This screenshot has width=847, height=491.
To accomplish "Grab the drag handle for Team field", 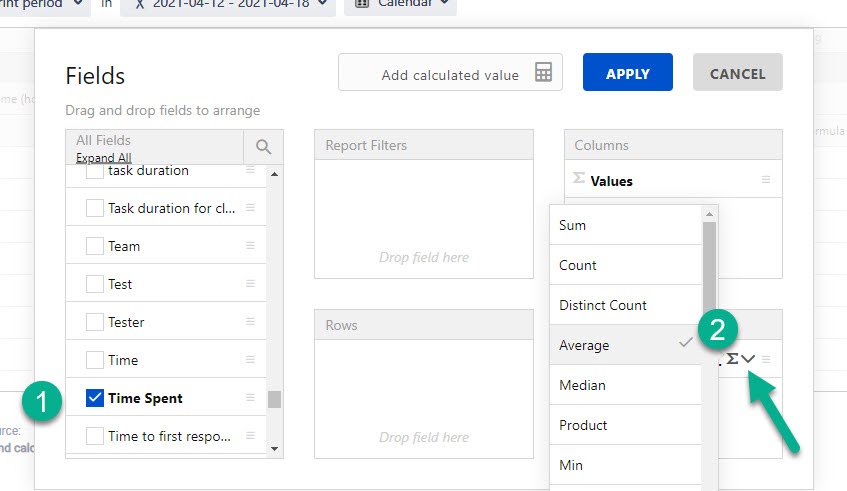I will [250, 246].
